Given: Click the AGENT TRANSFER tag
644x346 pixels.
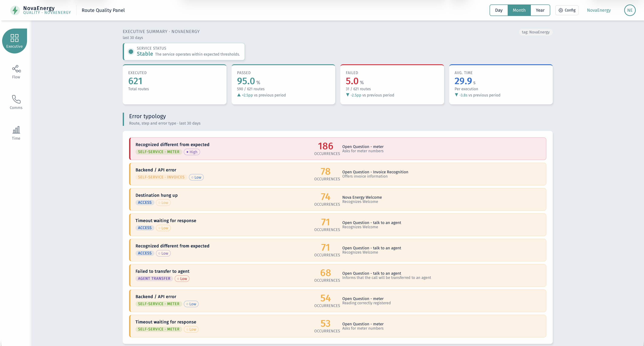Looking at the screenshot, I should click(x=154, y=279).
